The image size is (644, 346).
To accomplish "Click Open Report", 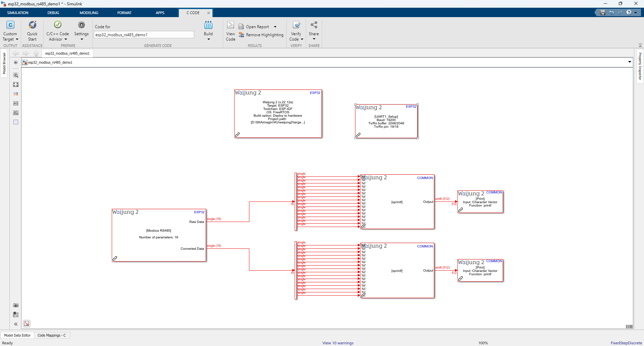I will (254, 27).
